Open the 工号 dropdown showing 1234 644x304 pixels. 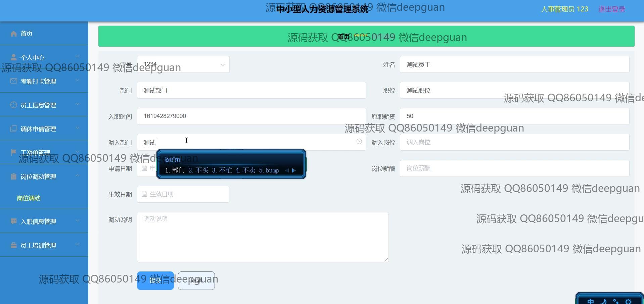coord(183,64)
